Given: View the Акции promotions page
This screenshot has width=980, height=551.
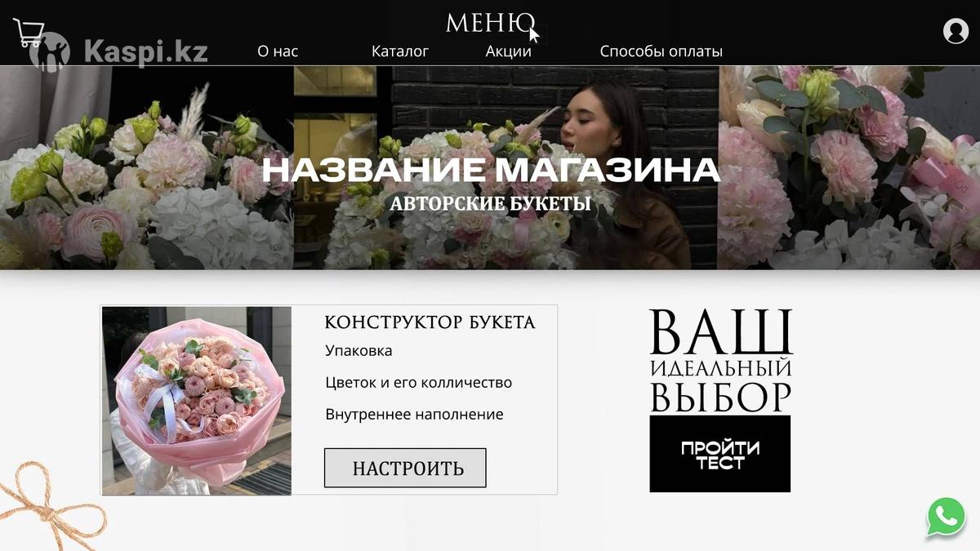Looking at the screenshot, I should click(x=509, y=51).
